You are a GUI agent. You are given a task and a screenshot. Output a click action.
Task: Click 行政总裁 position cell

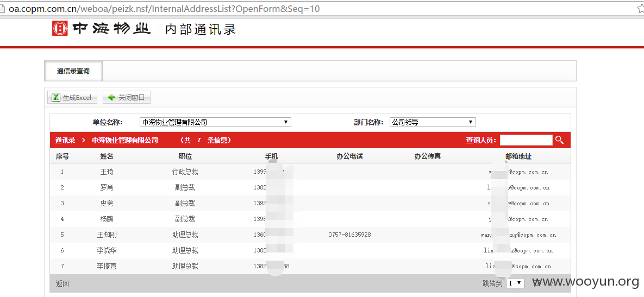tap(185, 172)
